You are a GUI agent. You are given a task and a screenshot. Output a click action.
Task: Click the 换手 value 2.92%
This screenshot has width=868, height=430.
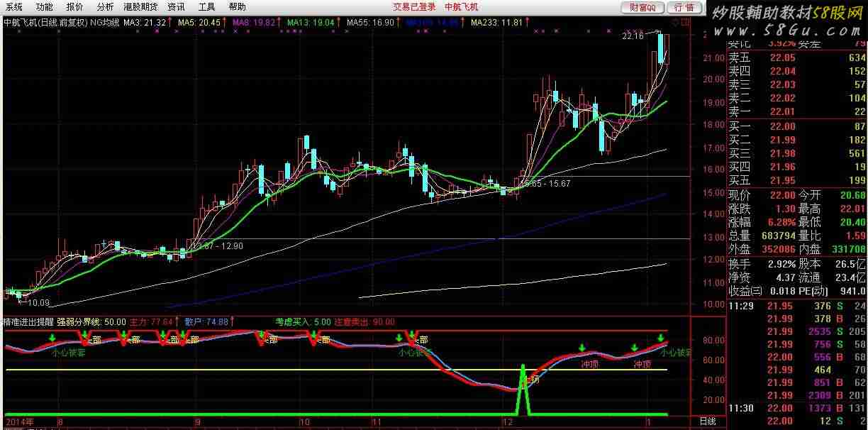pos(781,263)
